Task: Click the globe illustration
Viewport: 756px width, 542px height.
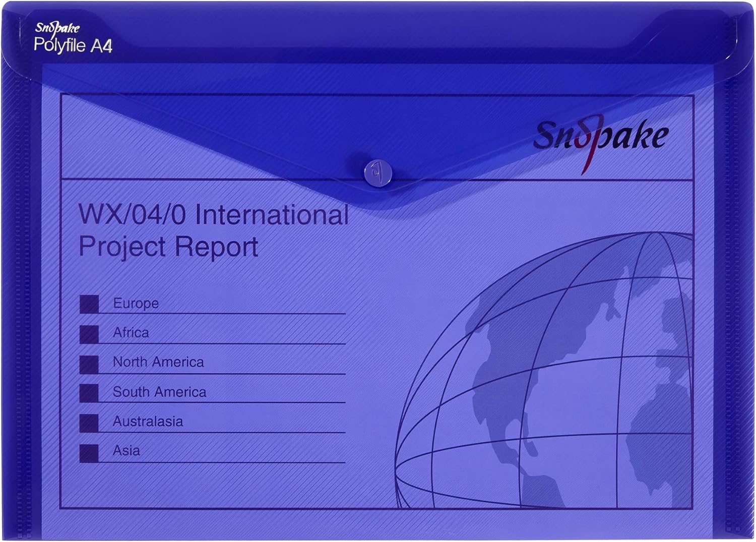Action: point(543,370)
